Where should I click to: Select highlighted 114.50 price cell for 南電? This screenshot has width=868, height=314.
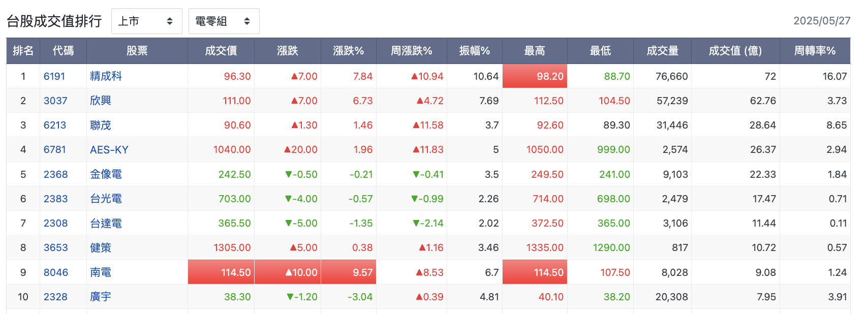(x=221, y=272)
